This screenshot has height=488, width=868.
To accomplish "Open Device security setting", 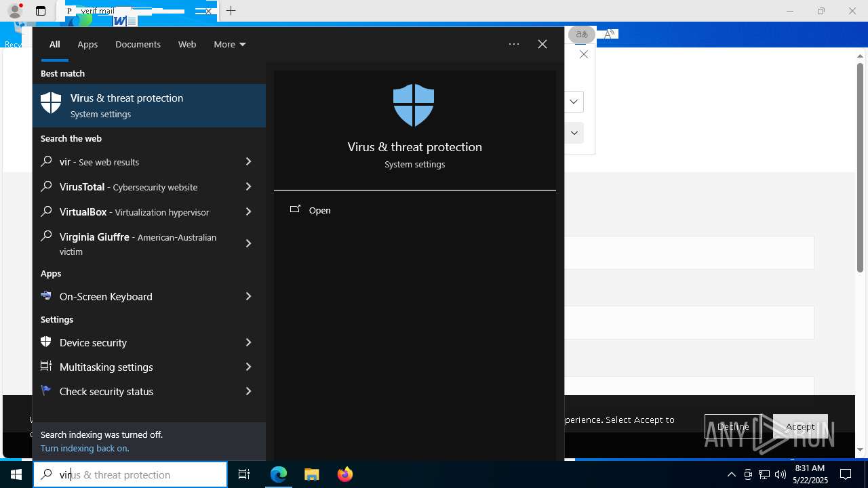I will (137, 342).
